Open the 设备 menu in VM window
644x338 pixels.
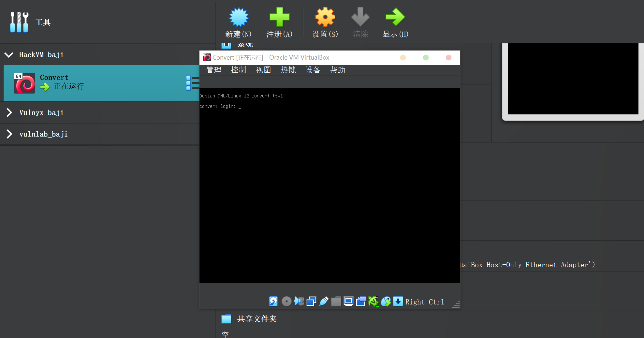(x=313, y=70)
